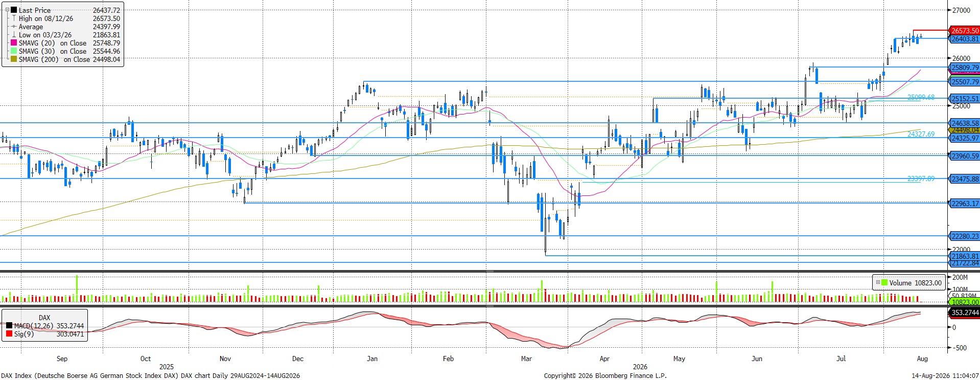Click the red 26573.50 price label
980x380 pixels.
coord(965,31)
